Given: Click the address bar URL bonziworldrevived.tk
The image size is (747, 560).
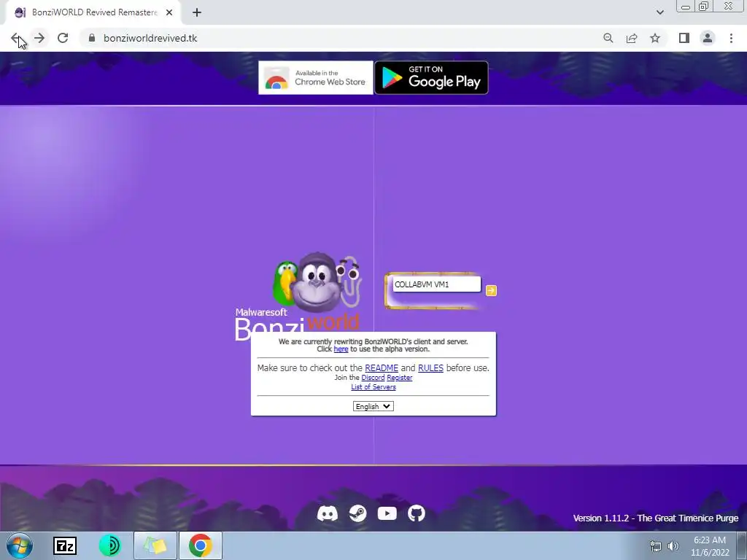Looking at the screenshot, I should 150,38.
